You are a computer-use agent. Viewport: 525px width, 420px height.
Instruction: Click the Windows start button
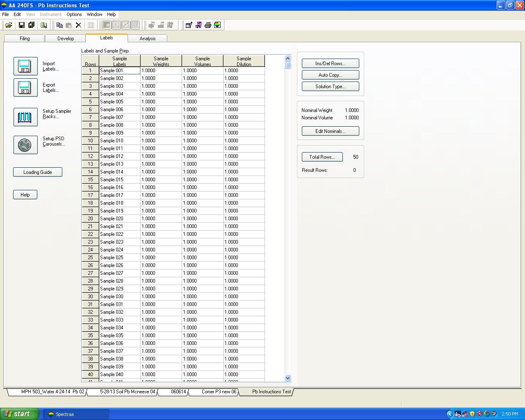pyautogui.click(x=20, y=414)
